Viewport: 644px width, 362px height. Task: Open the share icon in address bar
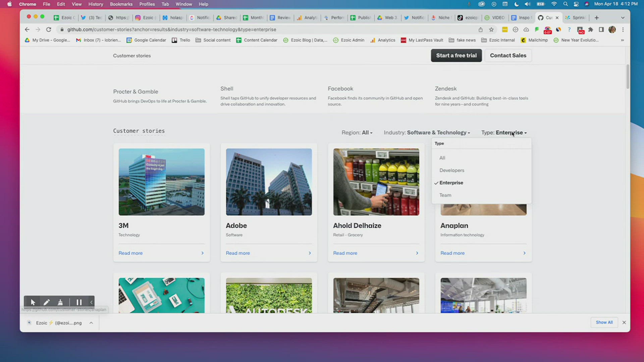[x=480, y=29]
